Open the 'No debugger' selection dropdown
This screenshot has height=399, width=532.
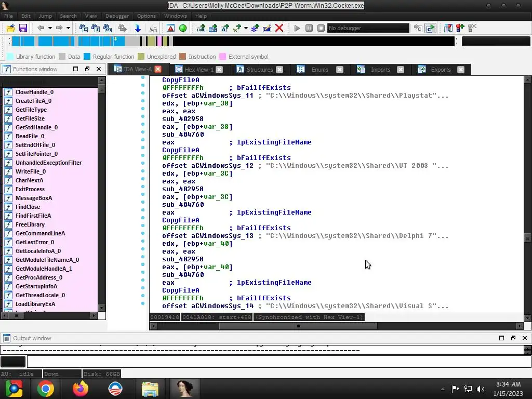pyautogui.click(x=368, y=28)
